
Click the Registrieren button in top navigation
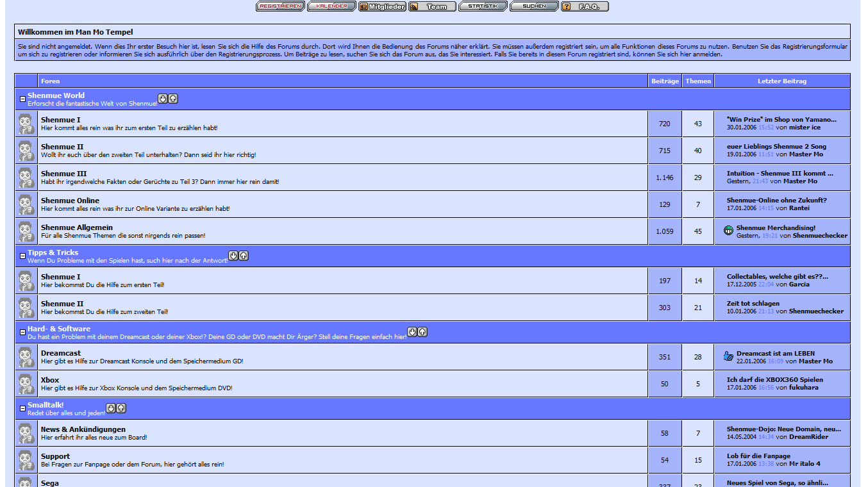coord(280,6)
